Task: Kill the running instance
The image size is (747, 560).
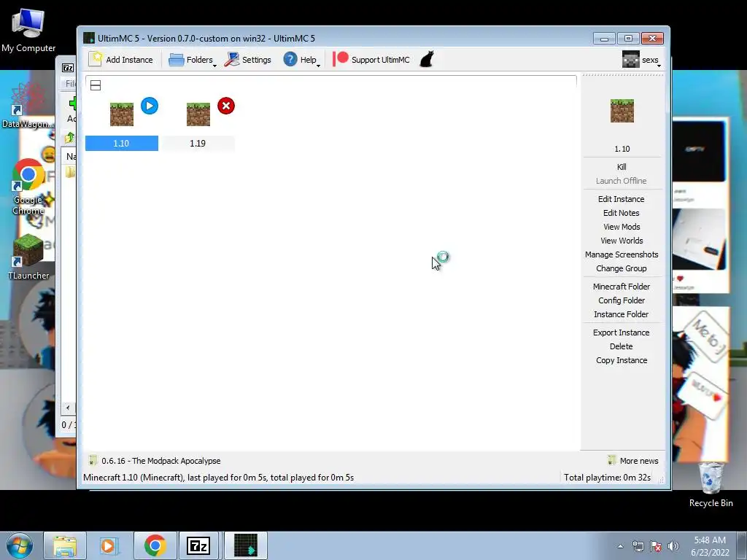Action: click(x=622, y=167)
